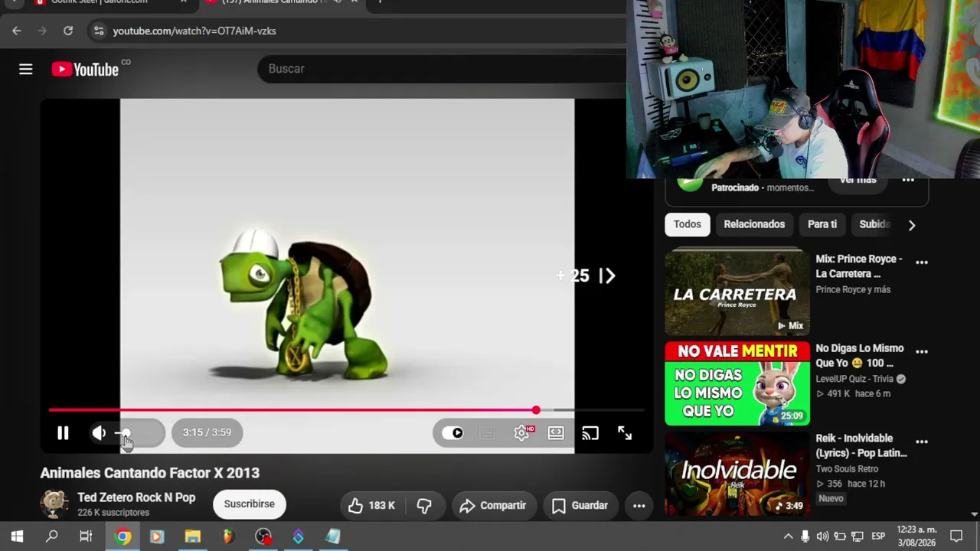Open the YouTube hamburger guide menu
Image resolution: width=980 pixels, height=551 pixels.
[25, 70]
